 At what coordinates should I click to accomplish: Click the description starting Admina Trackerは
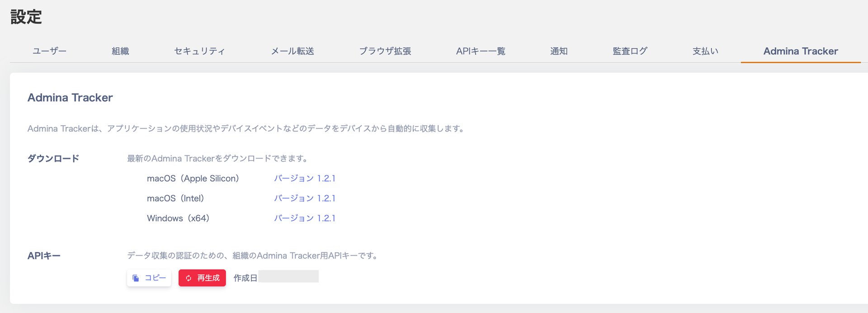click(x=247, y=129)
